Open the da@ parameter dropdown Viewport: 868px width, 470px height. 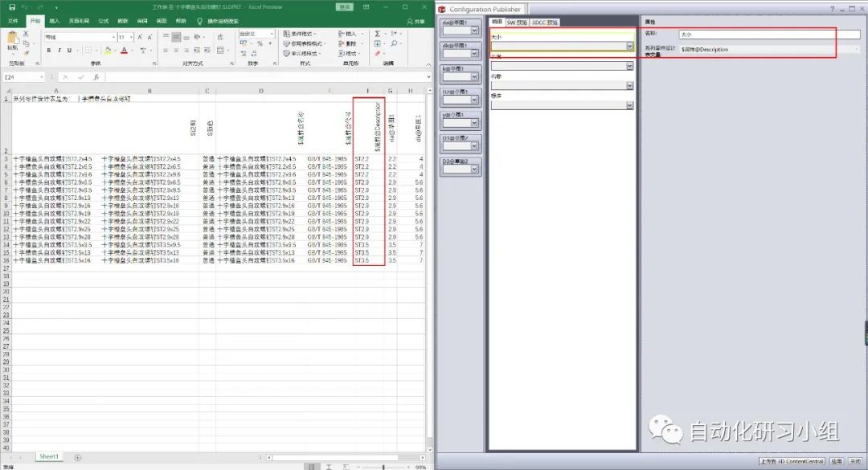click(x=474, y=31)
